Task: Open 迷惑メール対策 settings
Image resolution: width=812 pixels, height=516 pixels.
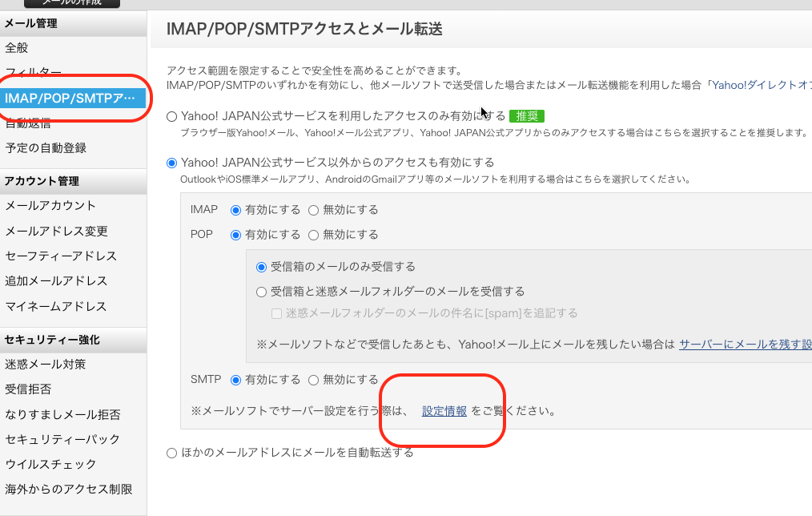Action: [x=46, y=365]
